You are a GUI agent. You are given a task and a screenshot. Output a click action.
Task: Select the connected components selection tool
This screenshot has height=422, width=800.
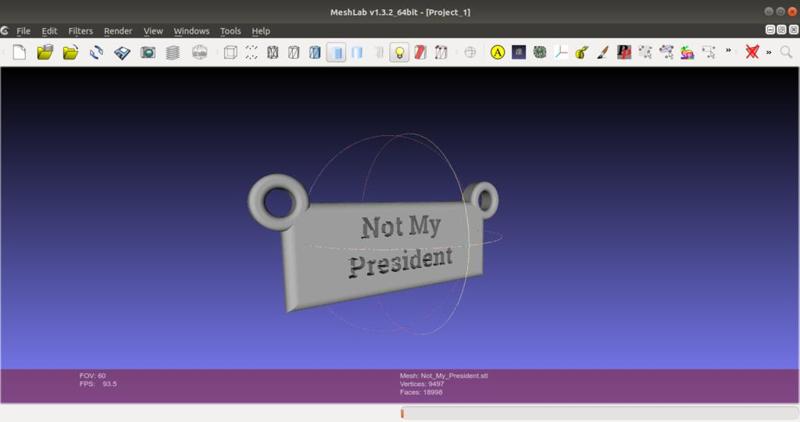(666, 52)
